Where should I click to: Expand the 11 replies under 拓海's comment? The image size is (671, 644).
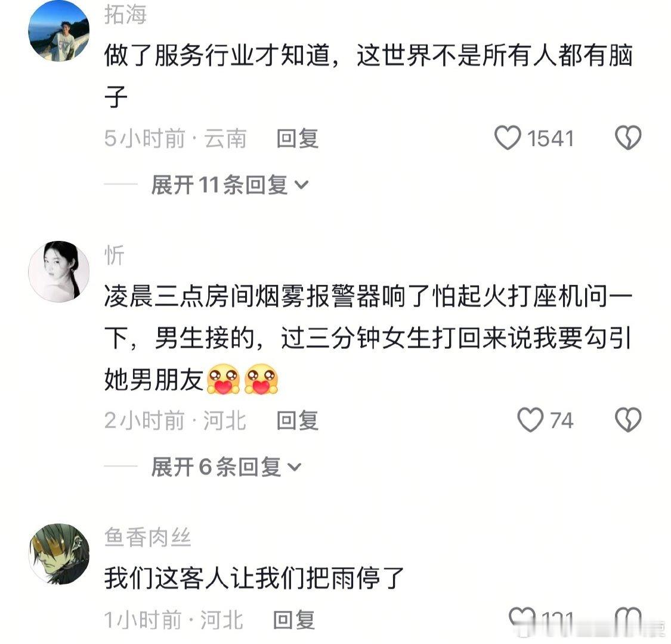(x=230, y=185)
